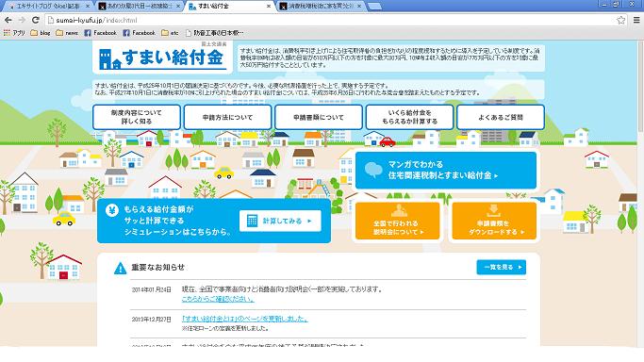Click the browser back arrow
This screenshot has width=644, height=362.
(8, 20)
